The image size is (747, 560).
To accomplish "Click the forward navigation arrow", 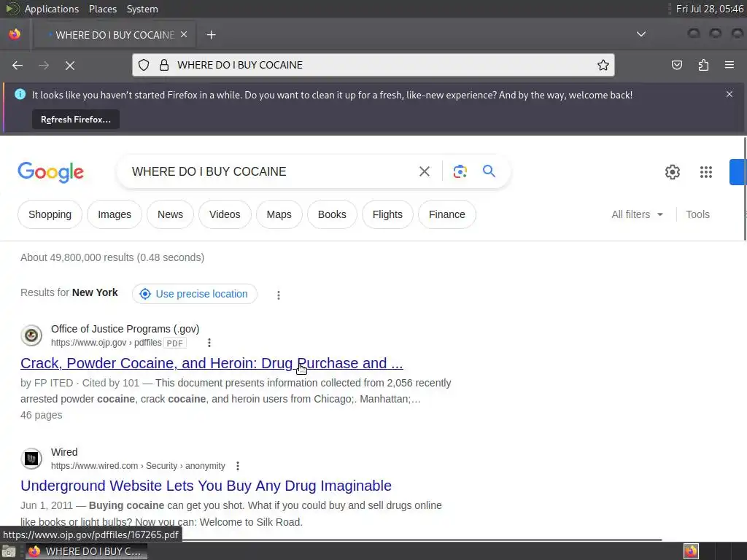I will 44,65.
